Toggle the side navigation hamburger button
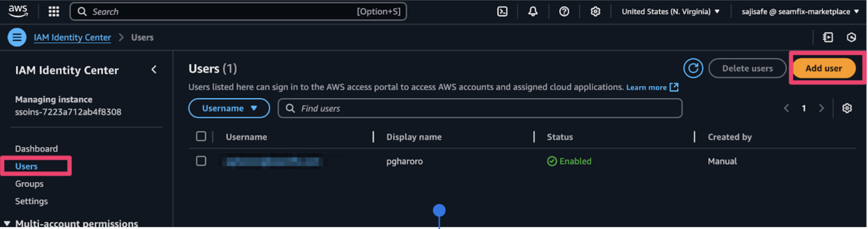Image resolution: width=868 pixels, height=229 pixels. (17, 37)
